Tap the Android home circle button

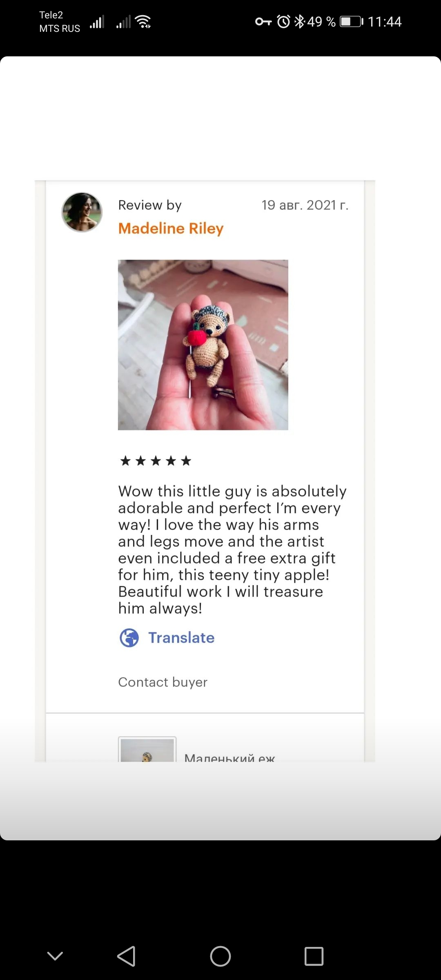pyautogui.click(x=220, y=956)
